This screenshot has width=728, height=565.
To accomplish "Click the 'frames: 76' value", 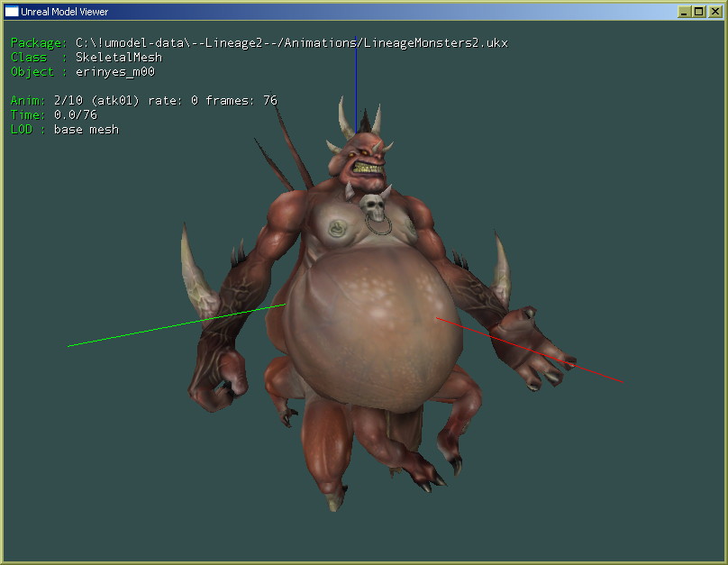I will point(241,100).
